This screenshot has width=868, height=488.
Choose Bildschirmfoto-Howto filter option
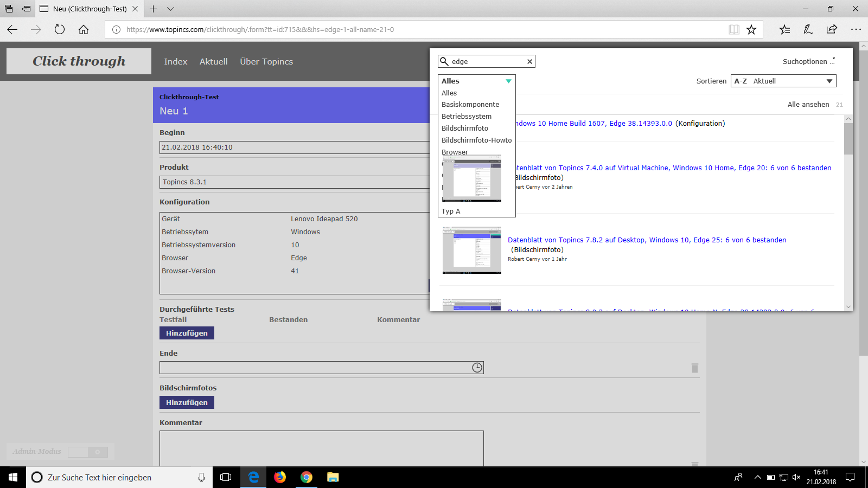tap(476, 140)
